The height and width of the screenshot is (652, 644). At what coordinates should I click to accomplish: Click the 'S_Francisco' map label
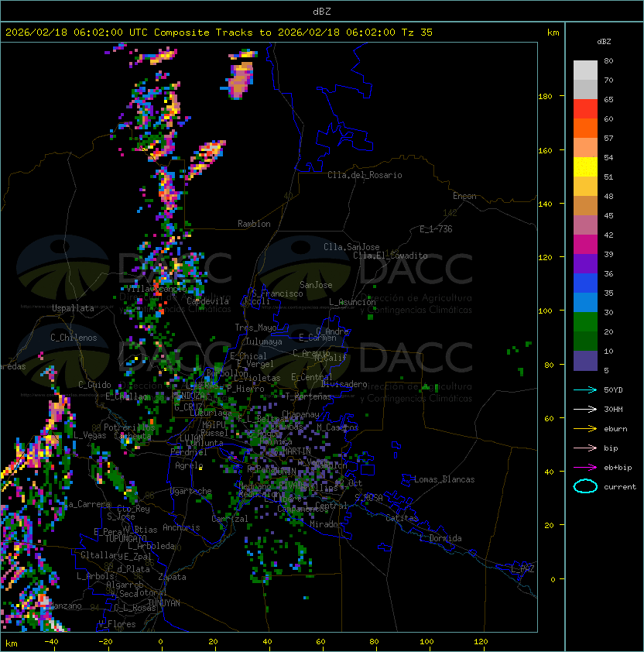pos(277,293)
